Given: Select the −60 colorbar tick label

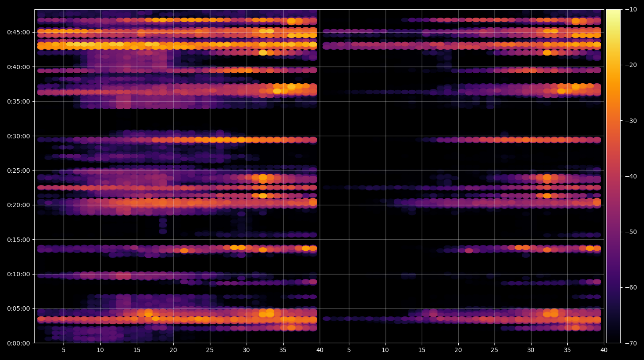Looking at the screenshot, I should click(631, 287).
